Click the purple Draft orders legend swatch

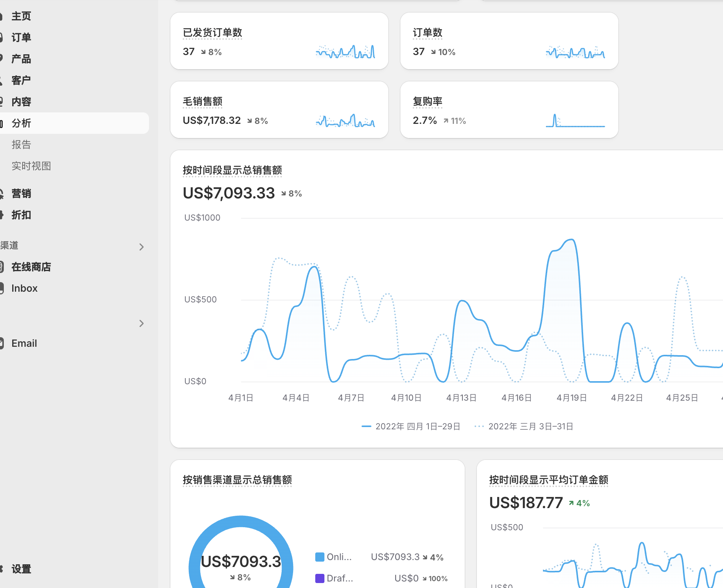click(320, 578)
